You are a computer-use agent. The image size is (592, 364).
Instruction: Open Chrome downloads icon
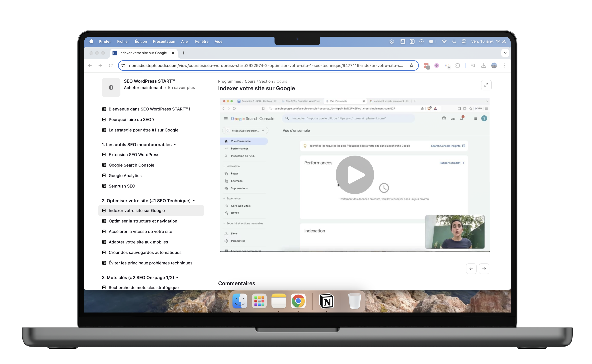pyautogui.click(x=483, y=65)
